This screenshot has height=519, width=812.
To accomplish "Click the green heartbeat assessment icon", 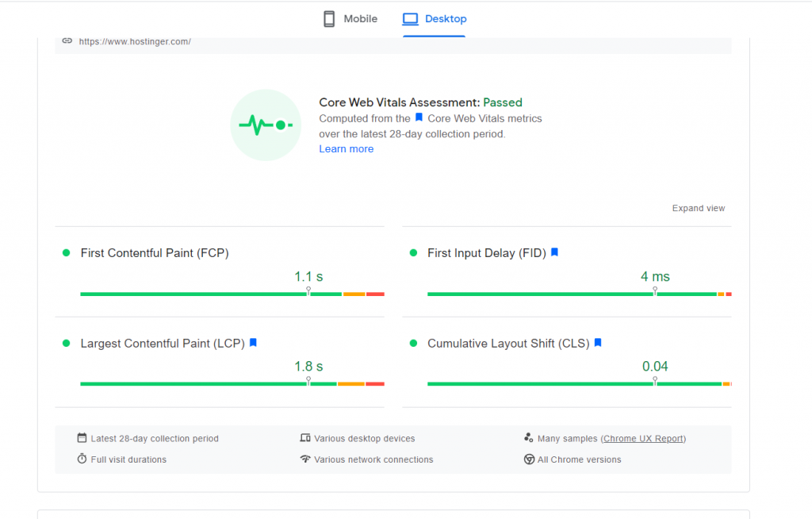I will (x=266, y=125).
